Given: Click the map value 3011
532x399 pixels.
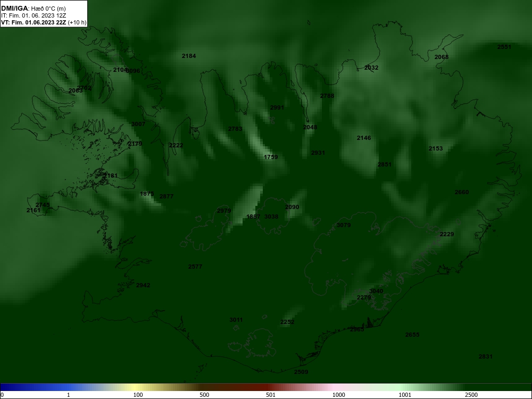Looking at the screenshot, I should click(236, 320).
